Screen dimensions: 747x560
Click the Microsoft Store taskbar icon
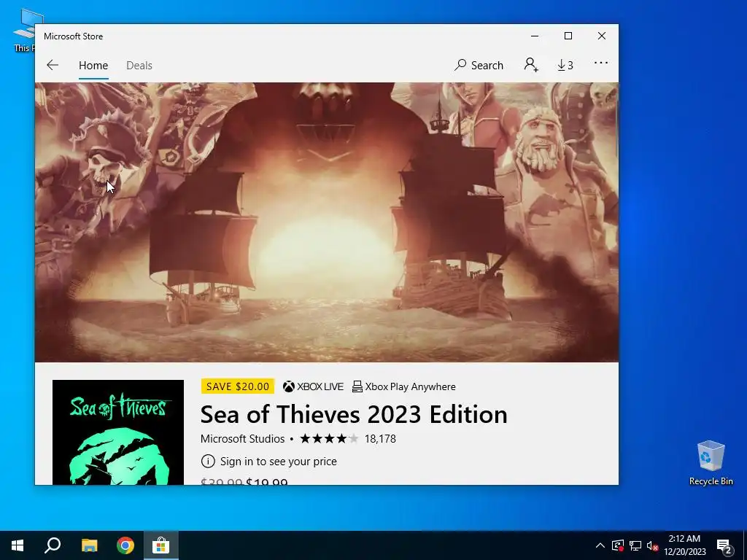161,545
